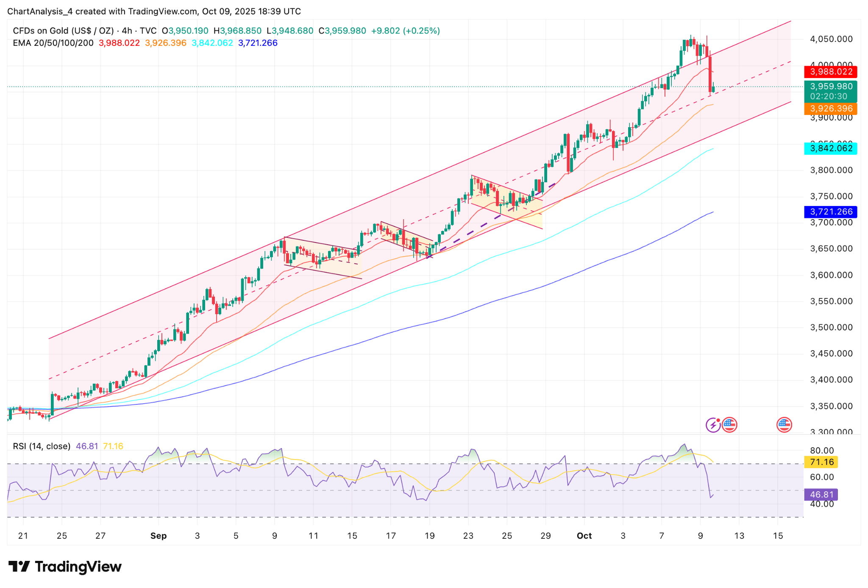
Task: Select the orange EMA 50 price tag
Action: tap(830, 109)
